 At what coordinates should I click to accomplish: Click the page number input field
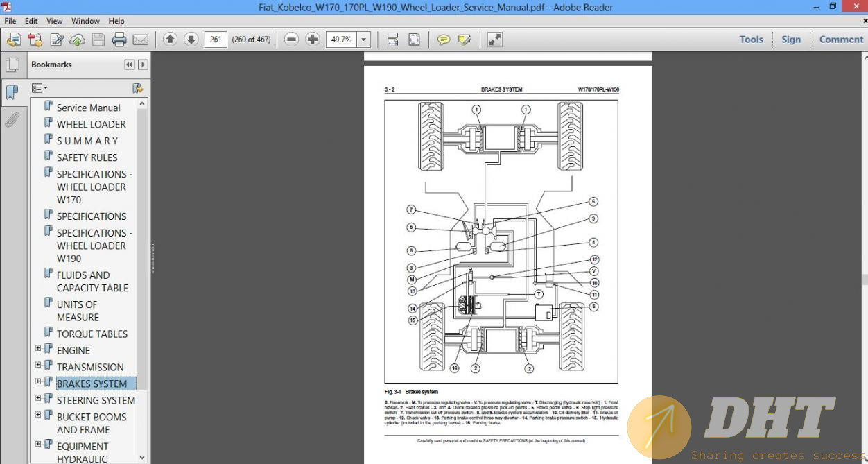click(216, 40)
